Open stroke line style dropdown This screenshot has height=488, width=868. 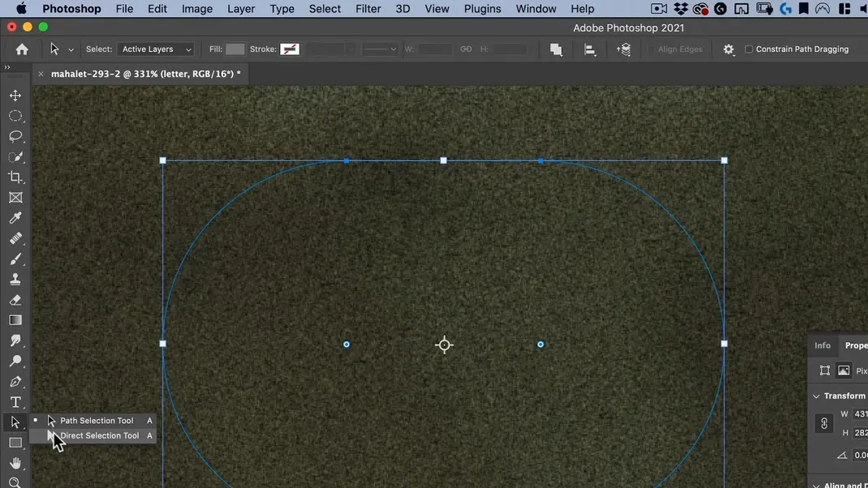pyautogui.click(x=380, y=50)
